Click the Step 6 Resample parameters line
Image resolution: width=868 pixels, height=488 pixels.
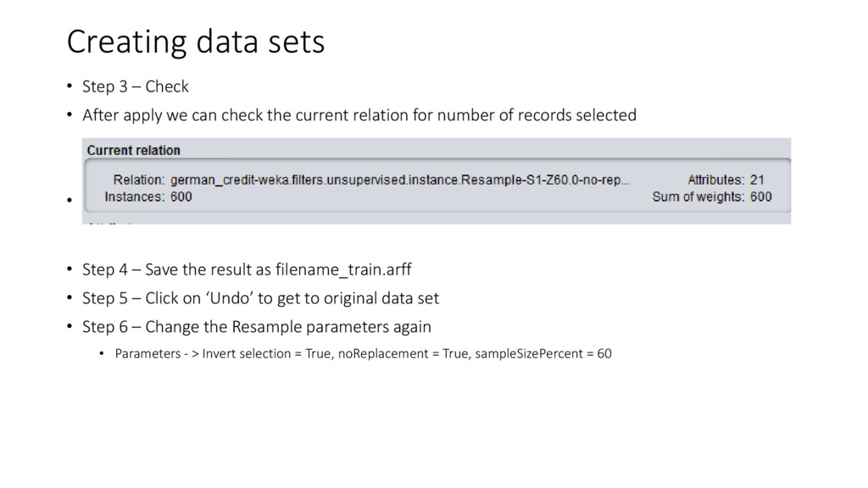tap(257, 327)
